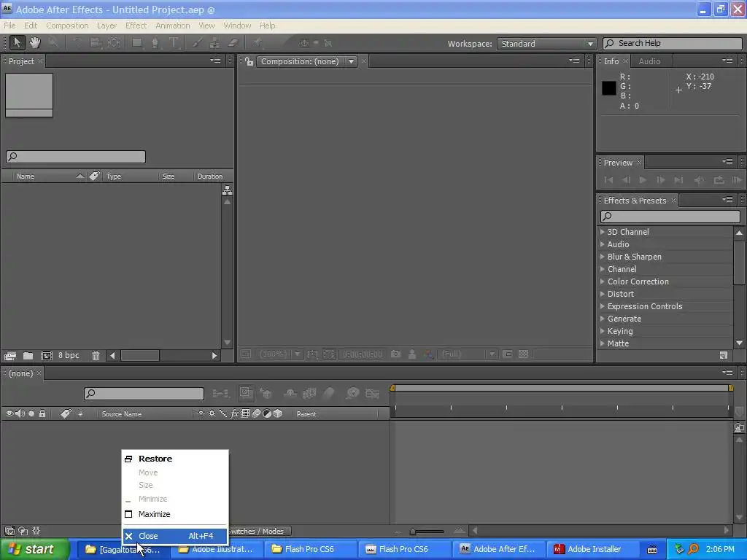Click the Search Help field
Image resolution: width=747 pixels, height=560 pixels.
click(672, 43)
